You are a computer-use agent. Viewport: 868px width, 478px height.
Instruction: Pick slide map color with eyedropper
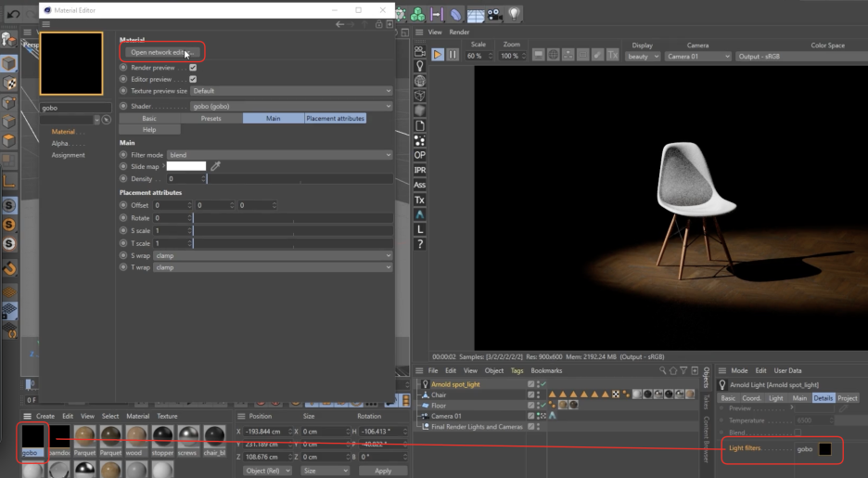216,166
